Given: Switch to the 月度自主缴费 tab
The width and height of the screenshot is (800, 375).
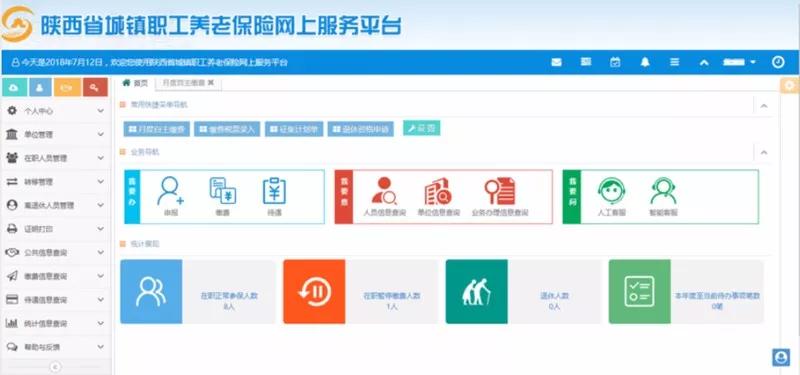Looking at the screenshot, I should pyautogui.click(x=184, y=83).
